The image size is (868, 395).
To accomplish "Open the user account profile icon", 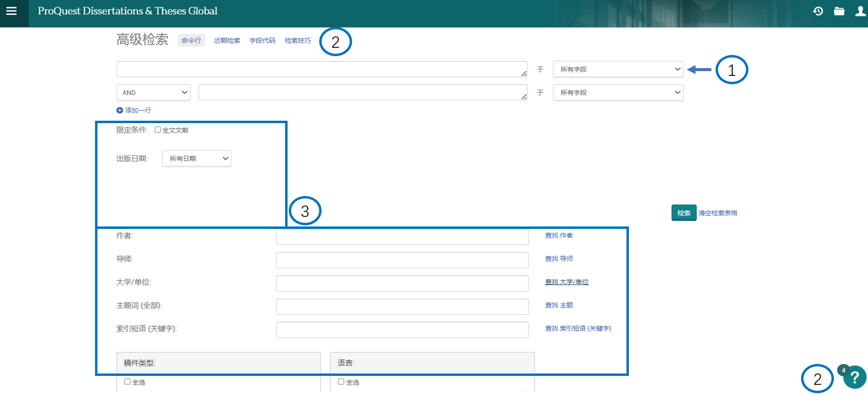I will click(860, 11).
